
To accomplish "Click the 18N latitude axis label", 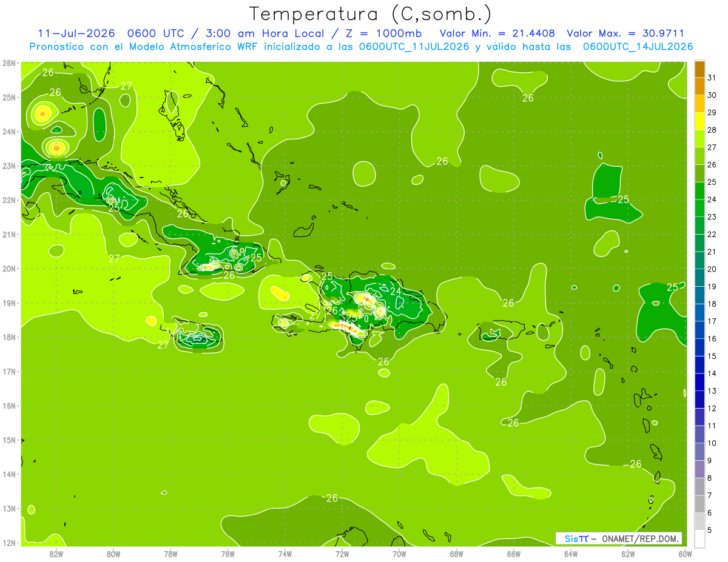I will coord(8,337).
